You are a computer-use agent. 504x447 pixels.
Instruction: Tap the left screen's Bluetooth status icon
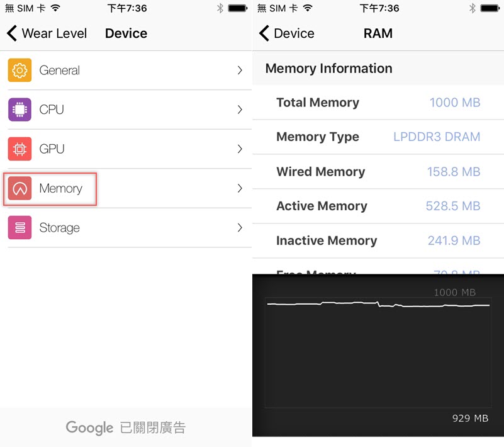[x=220, y=8]
